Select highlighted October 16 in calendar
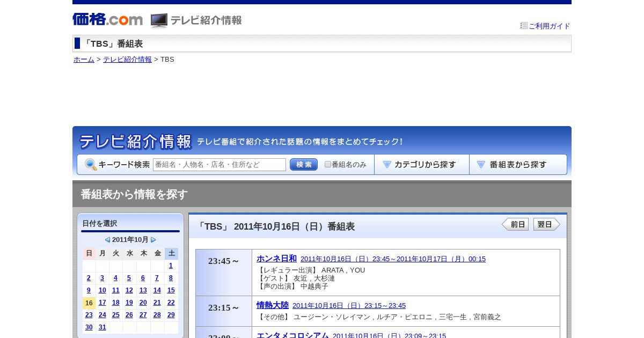 point(89,303)
